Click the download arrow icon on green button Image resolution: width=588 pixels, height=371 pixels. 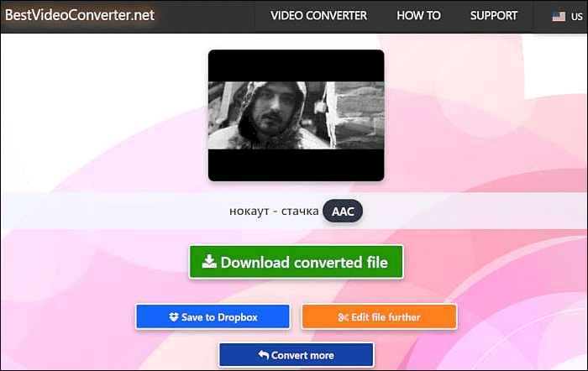208,262
